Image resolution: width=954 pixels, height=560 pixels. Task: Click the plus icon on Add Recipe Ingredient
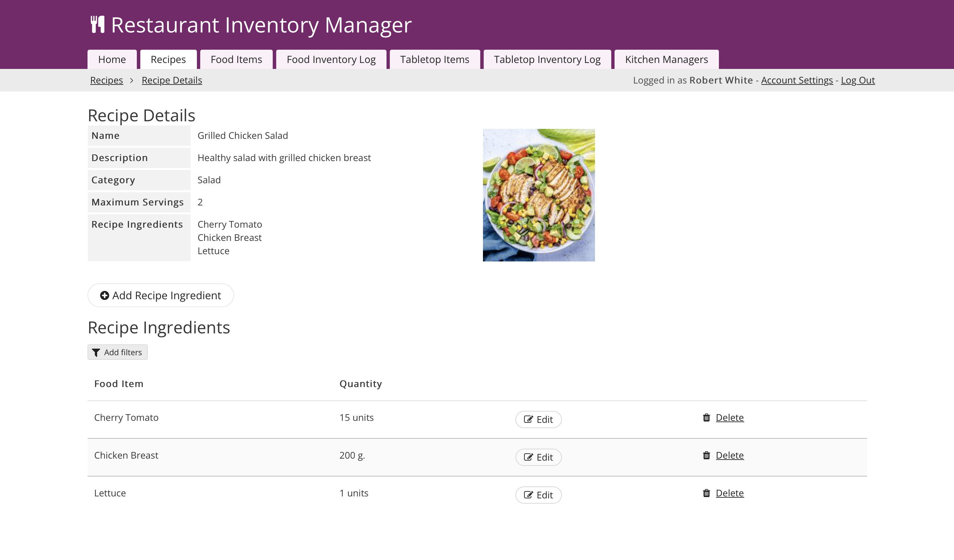[104, 296]
